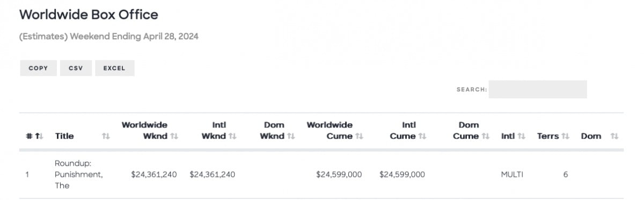Copy the table with COPY button
This screenshot has width=644, height=200.
point(38,68)
